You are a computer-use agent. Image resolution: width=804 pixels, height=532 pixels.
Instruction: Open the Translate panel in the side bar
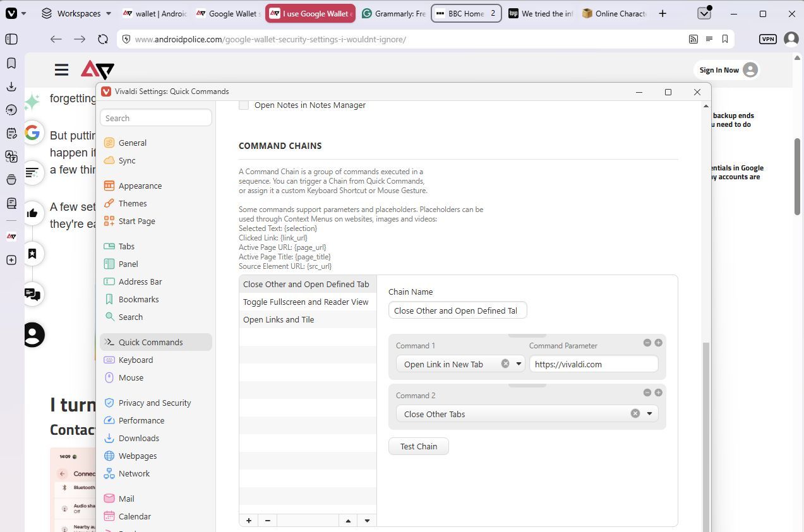click(x=11, y=157)
